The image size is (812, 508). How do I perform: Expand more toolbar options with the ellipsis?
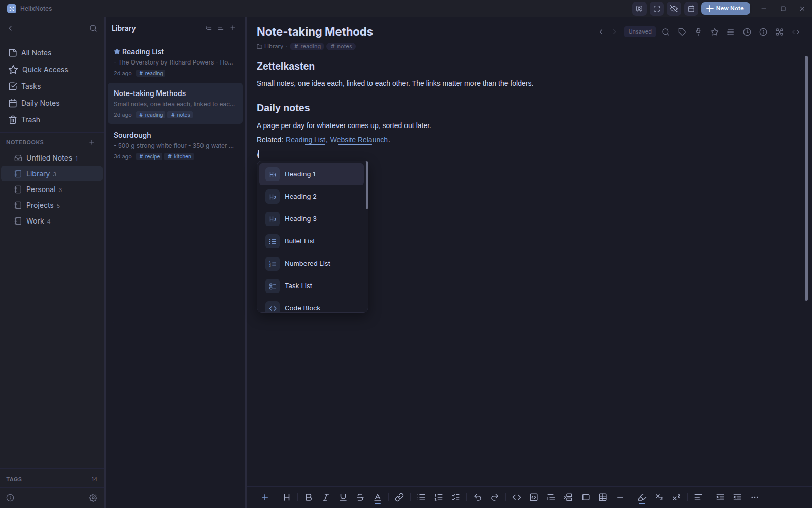755,497
